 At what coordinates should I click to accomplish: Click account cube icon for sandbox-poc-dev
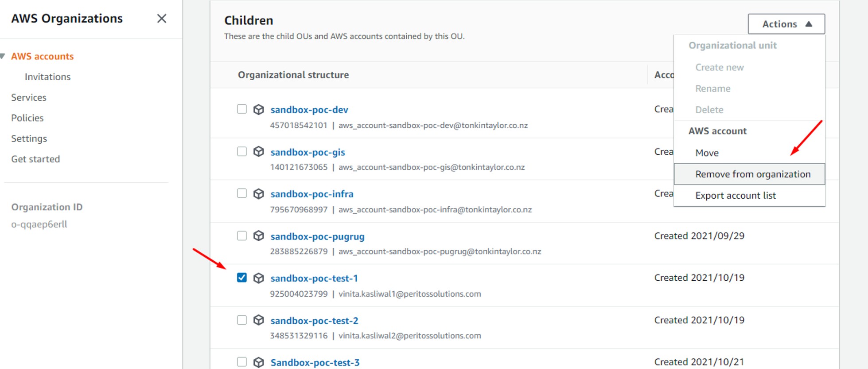click(x=259, y=110)
